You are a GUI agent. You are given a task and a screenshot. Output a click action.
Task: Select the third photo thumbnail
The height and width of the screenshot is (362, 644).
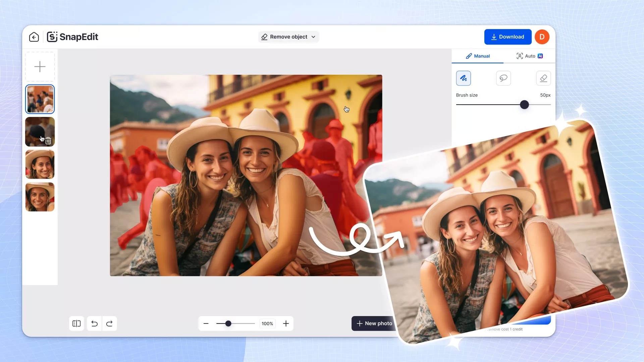(x=40, y=164)
